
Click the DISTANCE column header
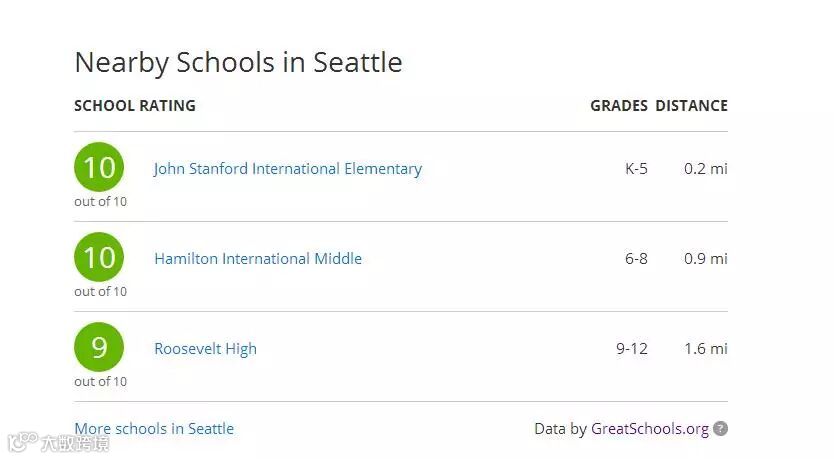tap(691, 106)
